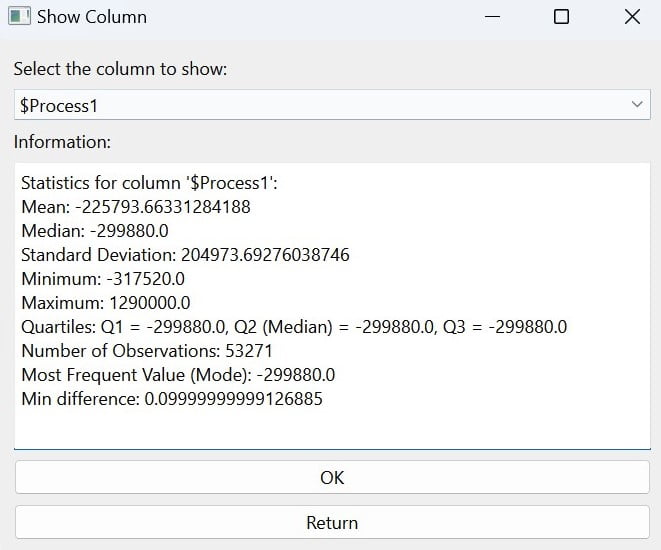Click the 'Information:' label

pos(62,142)
